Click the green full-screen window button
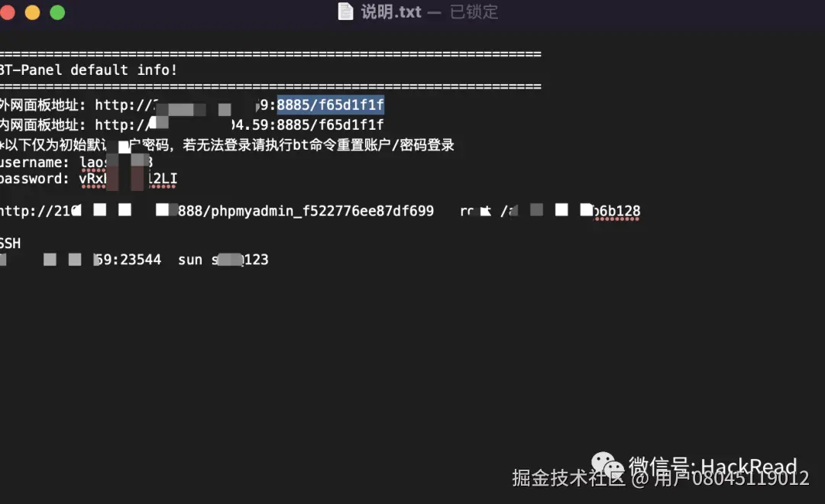This screenshot has height=504, width=825. [x=57, y=12]
